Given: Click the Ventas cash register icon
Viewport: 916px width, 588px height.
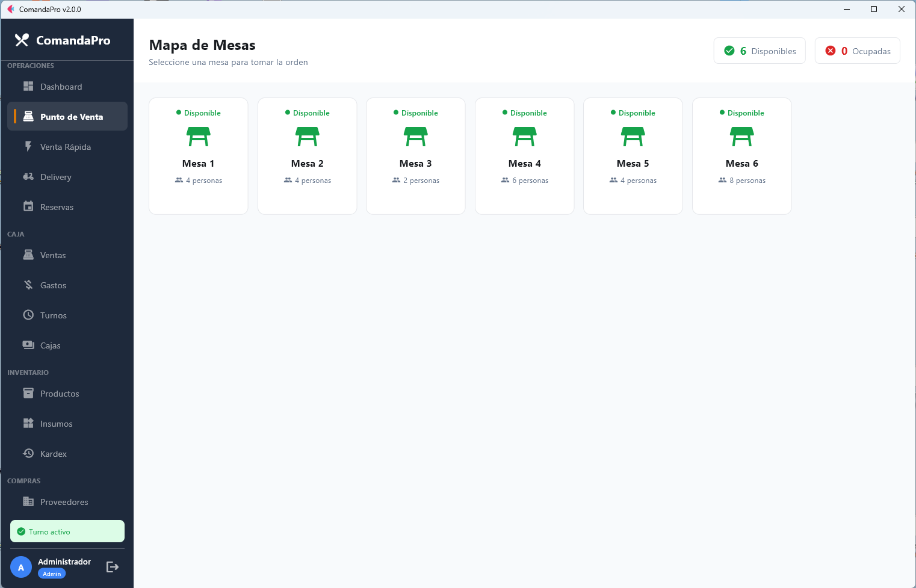Looking at the screenshot, I should point(28,255).
